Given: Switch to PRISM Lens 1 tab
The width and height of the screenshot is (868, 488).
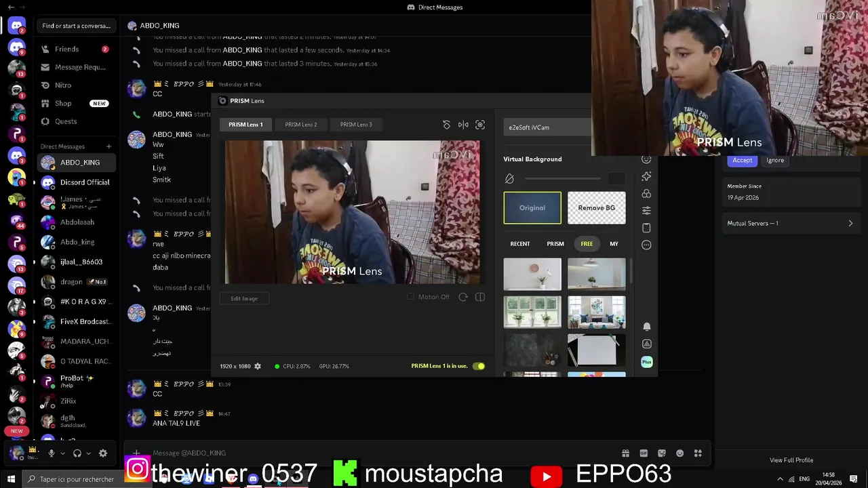Looking at the screenshot, I should (x=245, y=125).
